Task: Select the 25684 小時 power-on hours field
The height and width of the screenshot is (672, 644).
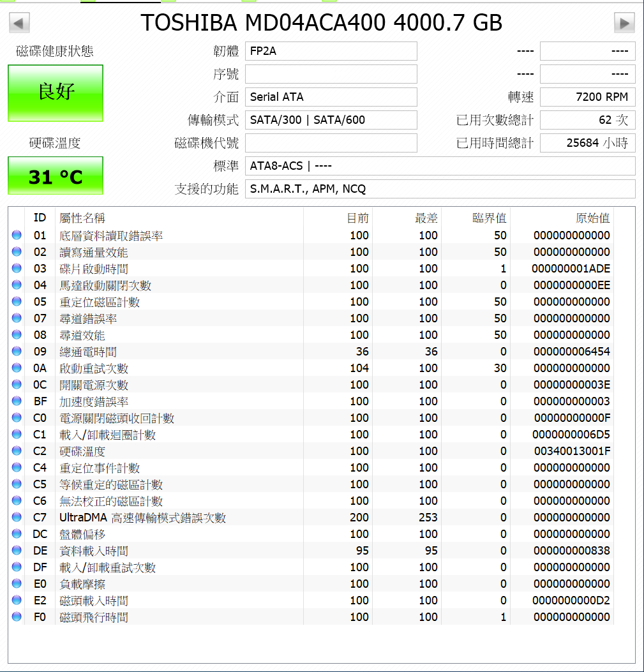Action: [x=587, y=143]
